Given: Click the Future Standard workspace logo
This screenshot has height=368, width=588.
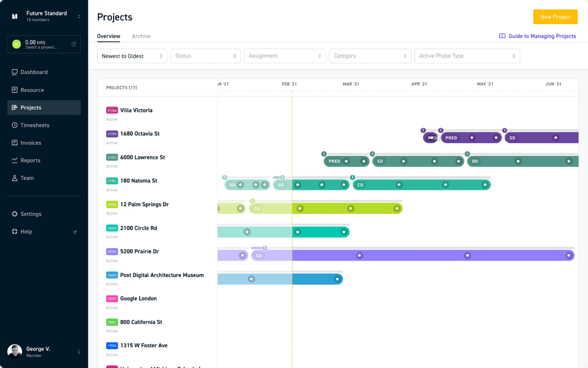Looking at the screenshot, I should pos(14,16).
